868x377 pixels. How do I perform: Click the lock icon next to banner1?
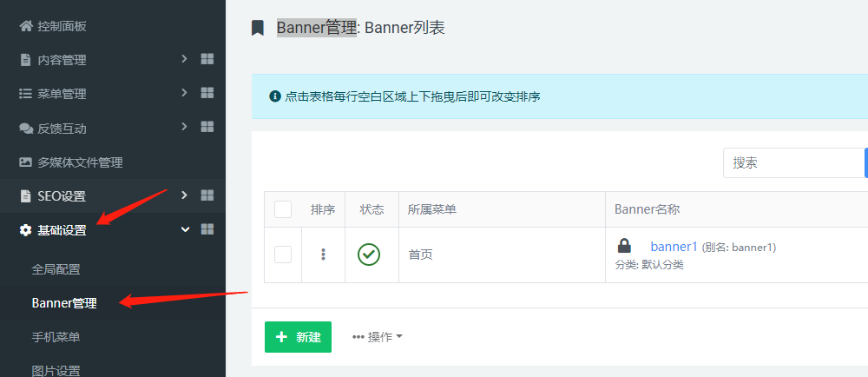[x=624, y=246]
